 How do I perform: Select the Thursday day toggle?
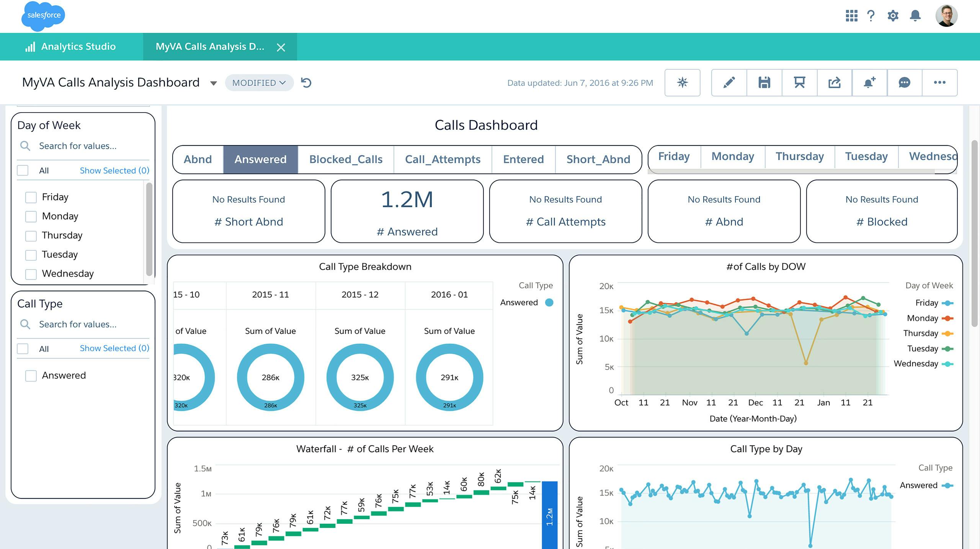pos(800,157)
